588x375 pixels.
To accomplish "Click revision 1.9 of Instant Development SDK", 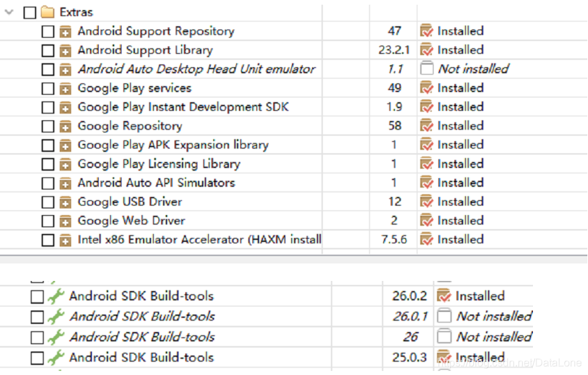I will tap(395, 107).
